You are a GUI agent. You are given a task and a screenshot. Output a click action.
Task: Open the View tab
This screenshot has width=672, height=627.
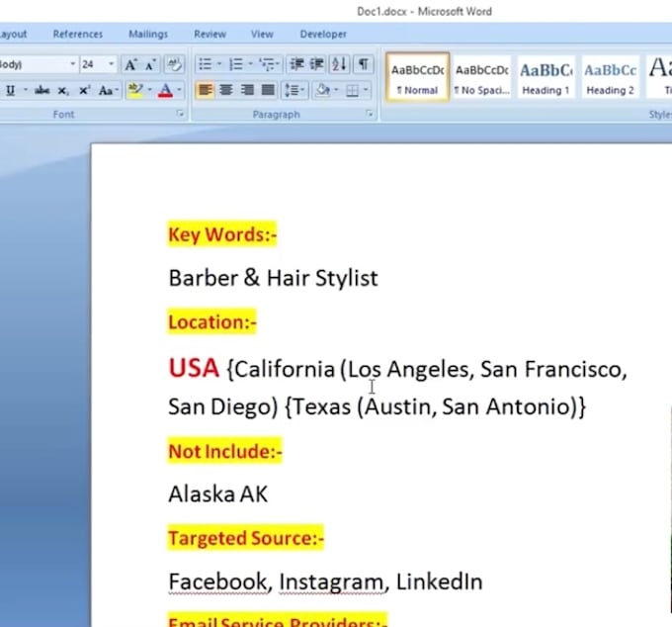click(x=262, y=34)
